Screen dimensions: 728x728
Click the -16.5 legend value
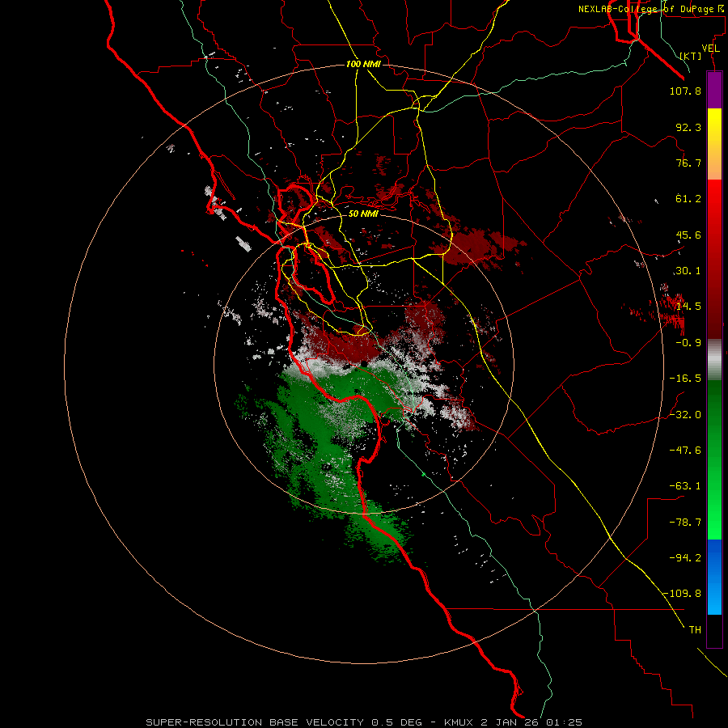pyautogui.click(x=685, y=379)
